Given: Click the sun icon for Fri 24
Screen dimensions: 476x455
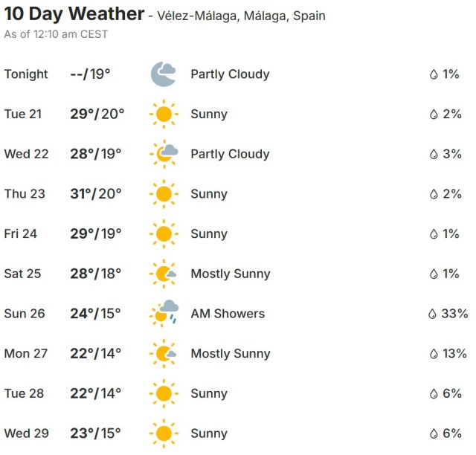Looking at the screenshot, I should click(x=164, y=234).
